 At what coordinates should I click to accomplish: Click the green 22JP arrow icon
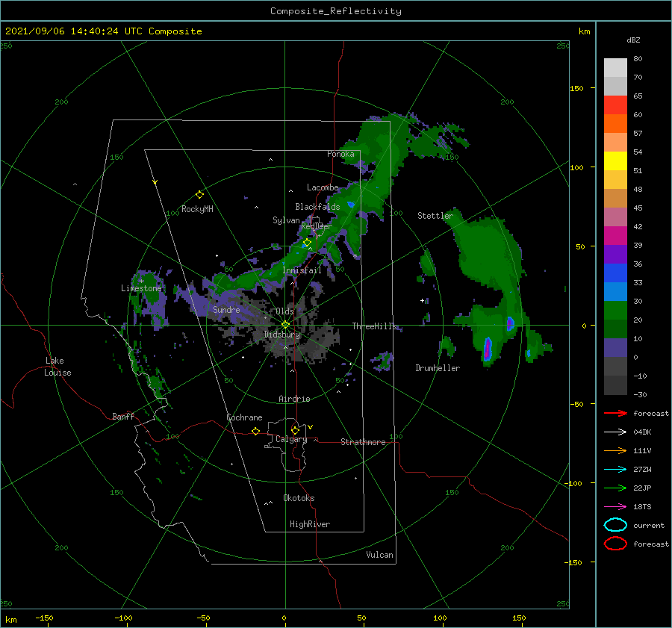(615, 488)
